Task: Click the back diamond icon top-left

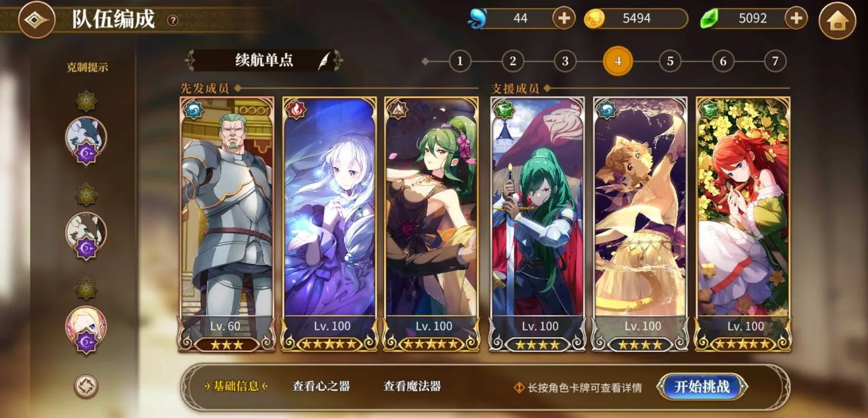Action: point(36,20)
